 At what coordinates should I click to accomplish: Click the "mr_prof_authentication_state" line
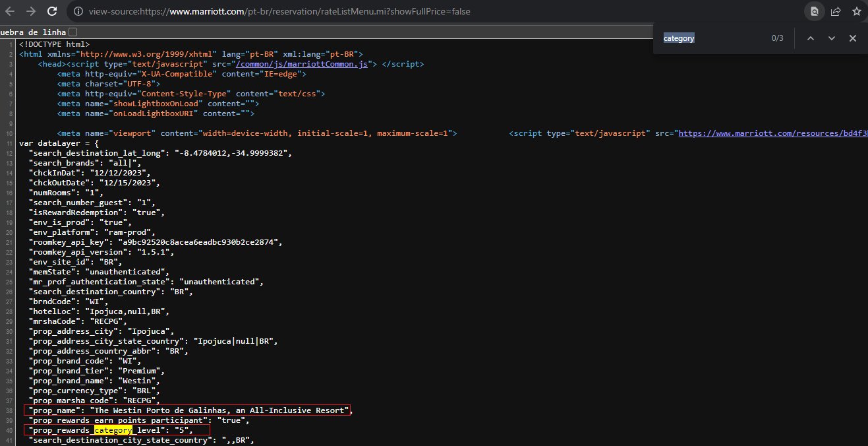pyautogui.click(x=146, y=282)
